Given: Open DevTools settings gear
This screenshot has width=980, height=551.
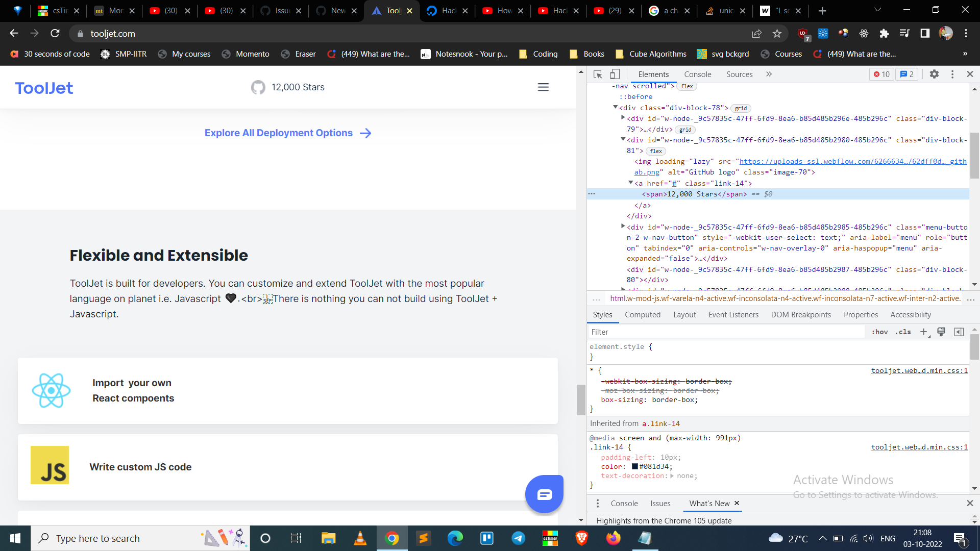Looking at the screenshot, I should tap(935, 74).
